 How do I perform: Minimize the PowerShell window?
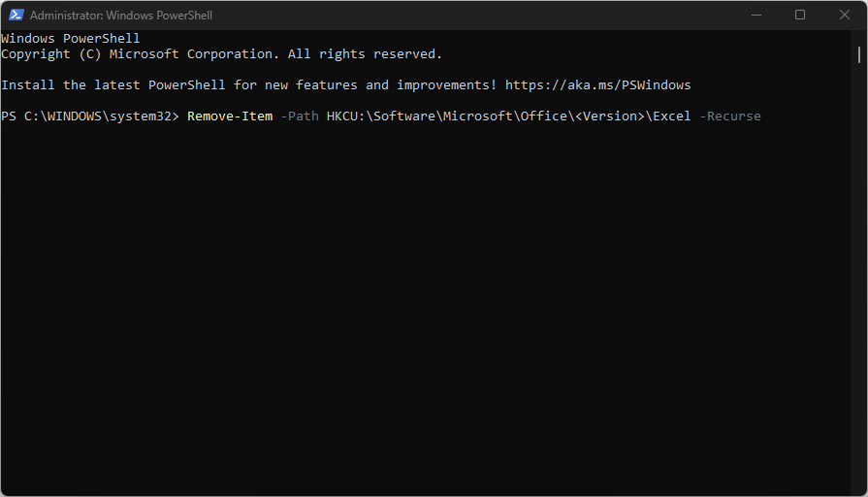click(755, 16)
